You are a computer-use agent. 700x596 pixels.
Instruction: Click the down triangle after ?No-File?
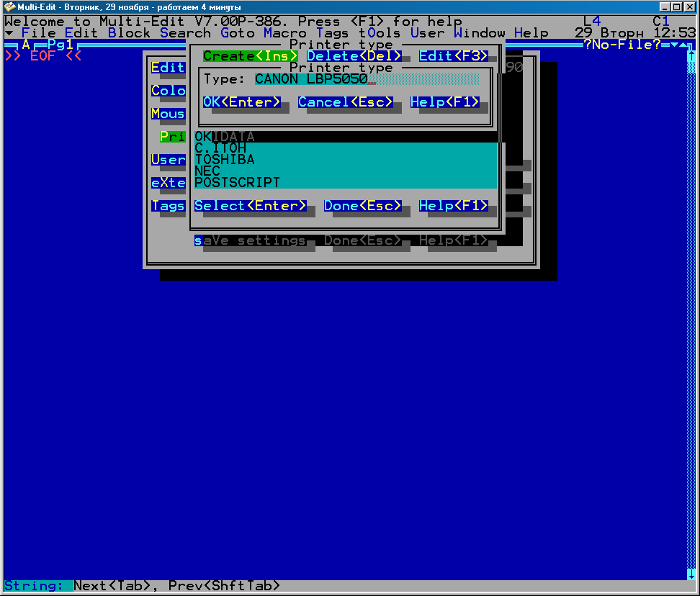coord(674,45)
